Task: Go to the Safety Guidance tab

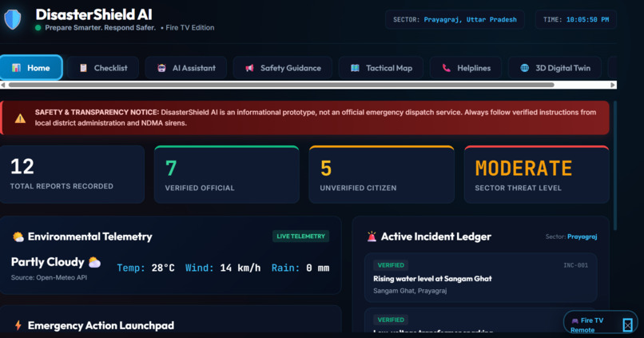Action: [x=283, y=68]
